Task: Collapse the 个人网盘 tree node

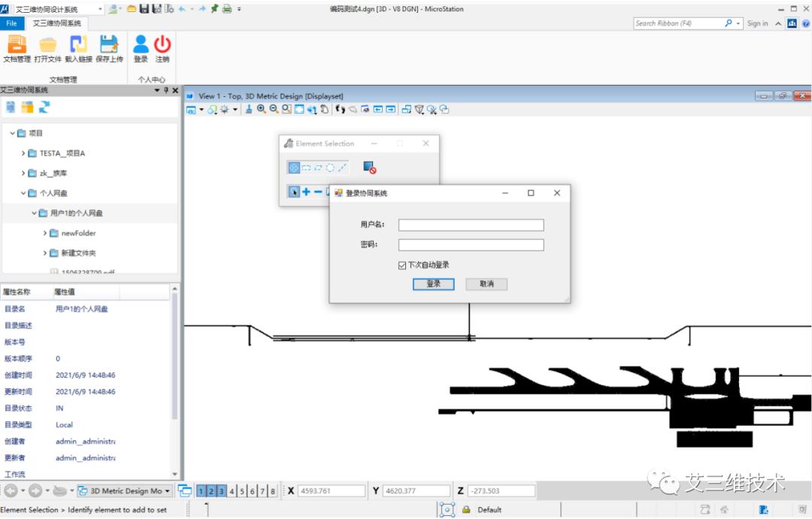Action: click(x=23, y=193)
